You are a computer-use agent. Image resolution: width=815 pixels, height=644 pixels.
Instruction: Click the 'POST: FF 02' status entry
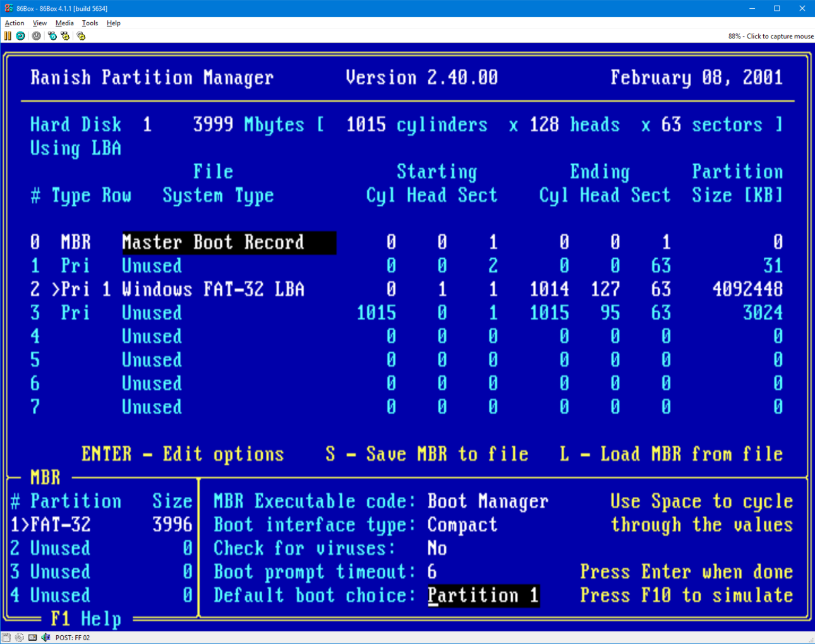[x=73, y=638]
